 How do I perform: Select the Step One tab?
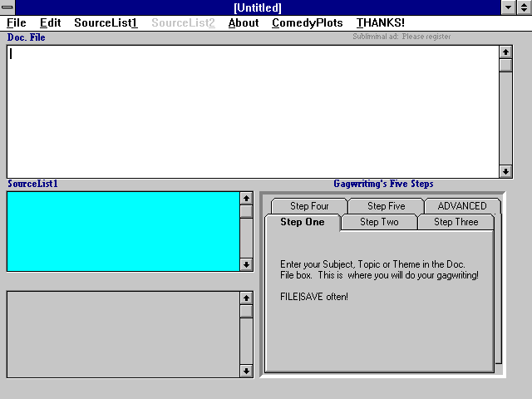tap(303, 222)
